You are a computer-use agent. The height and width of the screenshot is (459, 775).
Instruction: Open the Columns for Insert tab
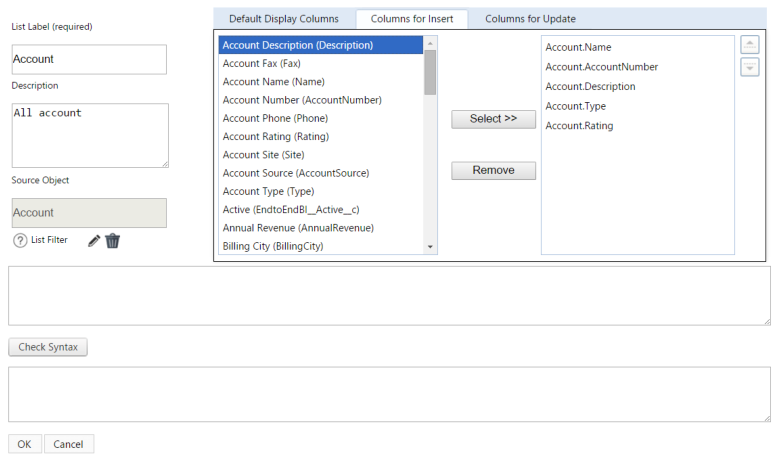point(412,19)
